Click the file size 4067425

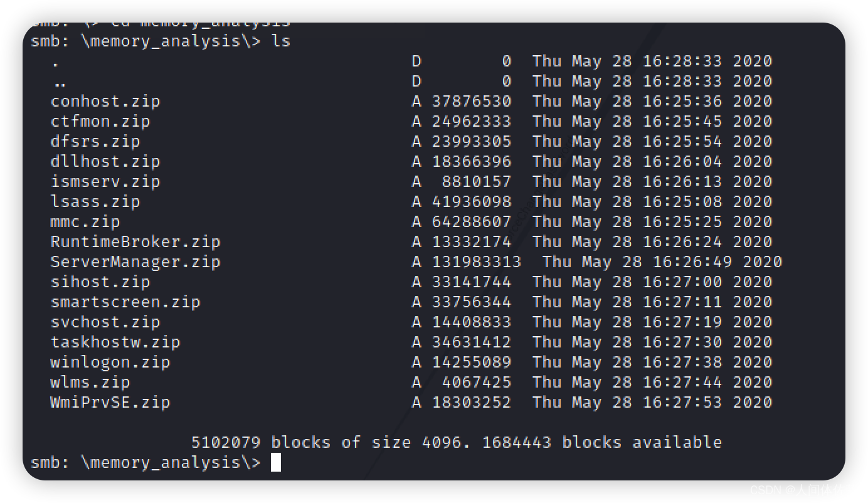[x=477, y=382]
